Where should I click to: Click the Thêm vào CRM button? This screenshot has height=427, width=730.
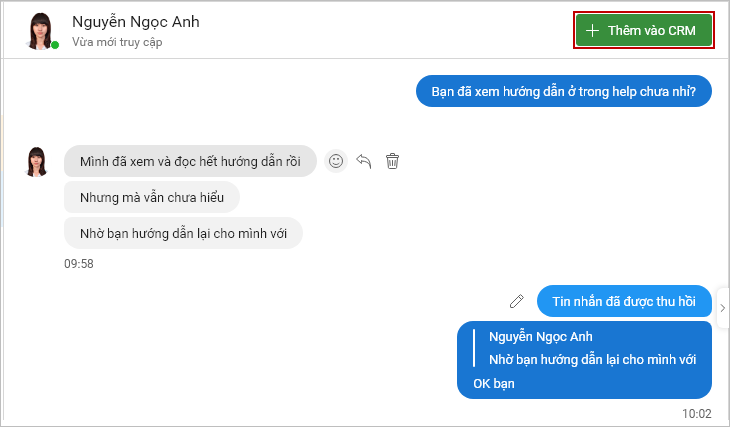[644, 30]
